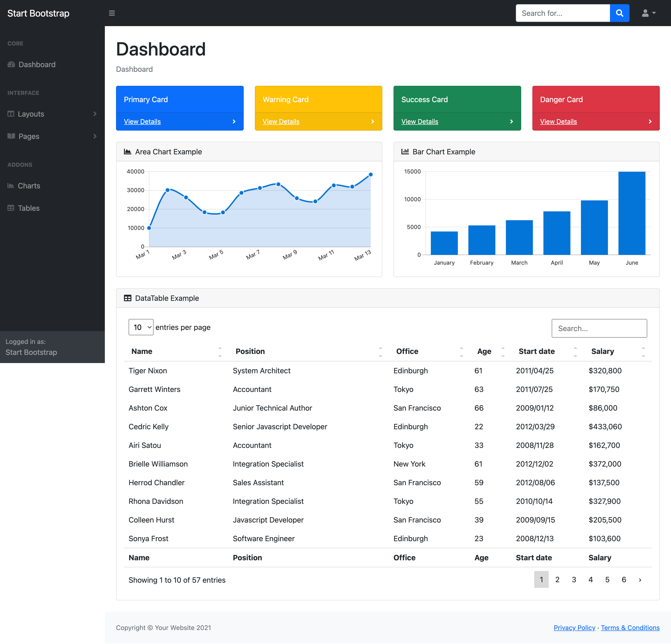
Task: Sort the table by the Salary column
Action: point(603,351)
